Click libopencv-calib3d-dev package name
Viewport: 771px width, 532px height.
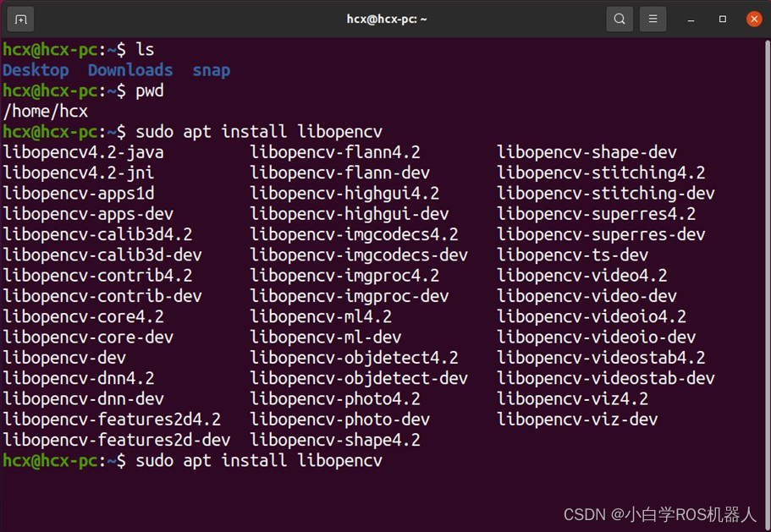tap(102, 255)
